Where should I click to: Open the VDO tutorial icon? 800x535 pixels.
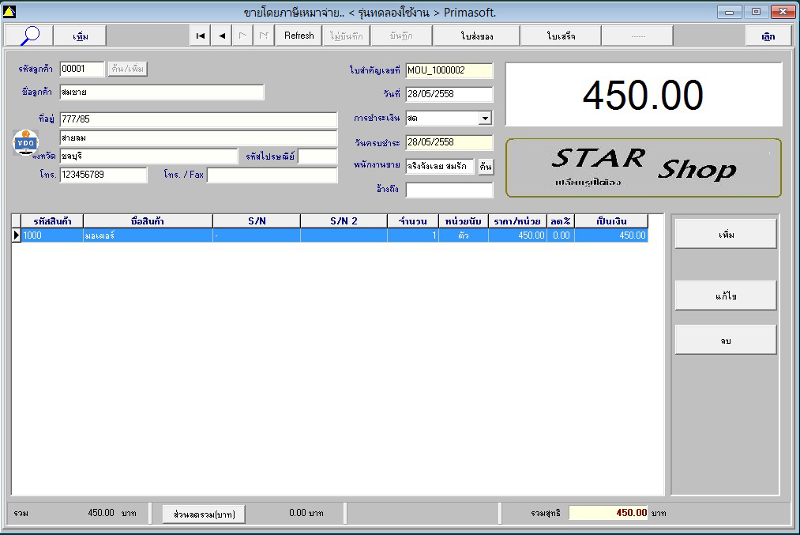pos(26,142)
